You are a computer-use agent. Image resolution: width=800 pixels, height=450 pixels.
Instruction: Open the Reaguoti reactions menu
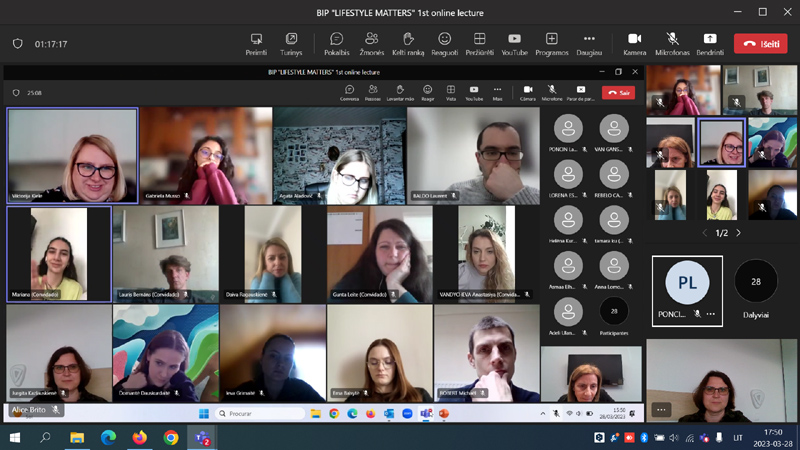tap(444, 39)
